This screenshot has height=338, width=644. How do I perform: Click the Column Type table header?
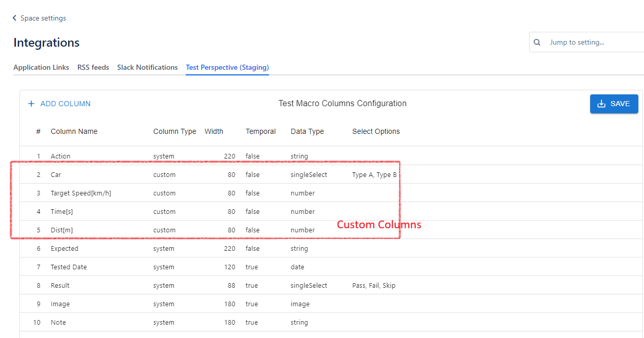click(174, 131)
